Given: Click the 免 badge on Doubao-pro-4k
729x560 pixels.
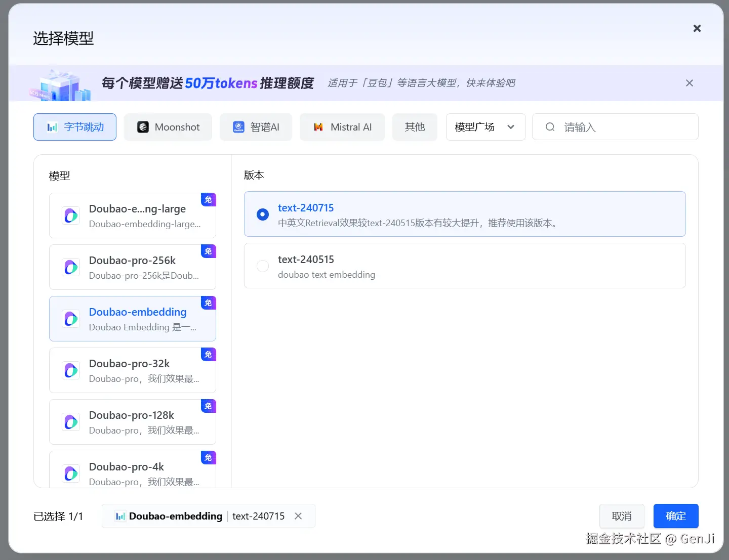Looking at the screenshot, I should (x=209, y=458).
